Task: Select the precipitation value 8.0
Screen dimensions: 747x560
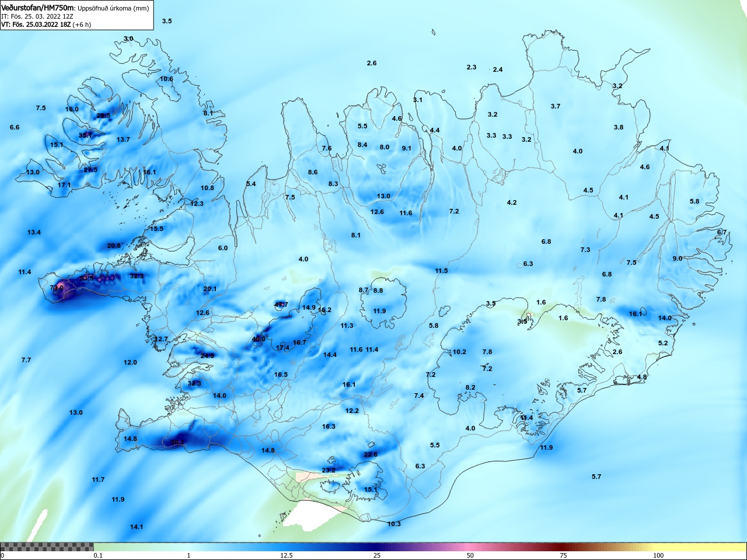Action: click(385, 148)
